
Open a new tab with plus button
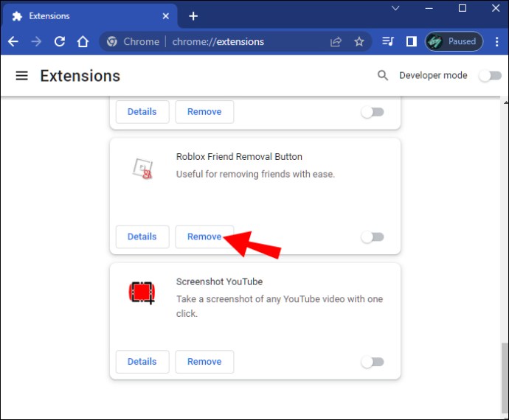pos(193,16)
